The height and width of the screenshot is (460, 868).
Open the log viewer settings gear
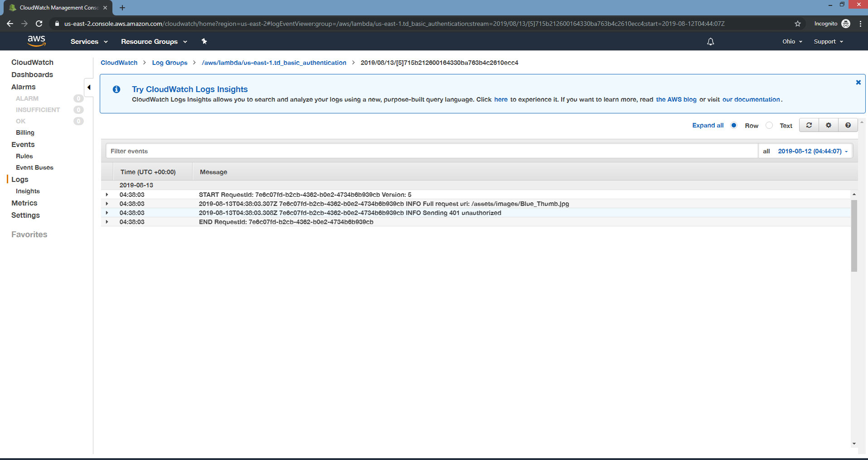pyautogui.click(x=829, y=125)
